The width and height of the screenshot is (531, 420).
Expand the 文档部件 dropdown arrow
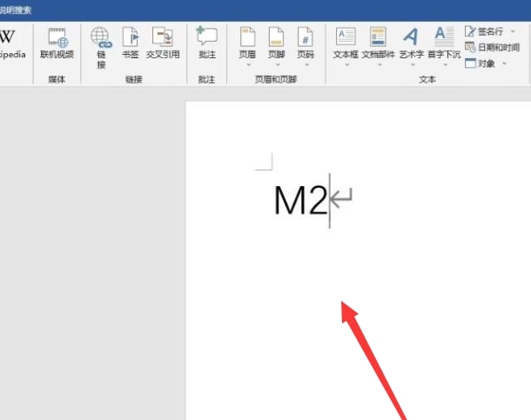[380, 64]
